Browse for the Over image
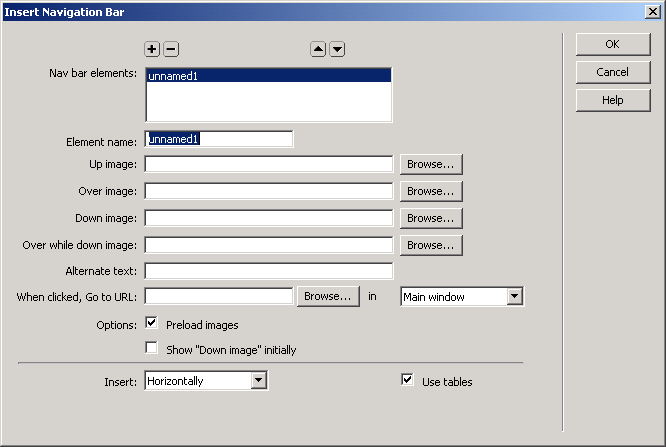This screenshot has width=666, height=447. coord(431,191)
